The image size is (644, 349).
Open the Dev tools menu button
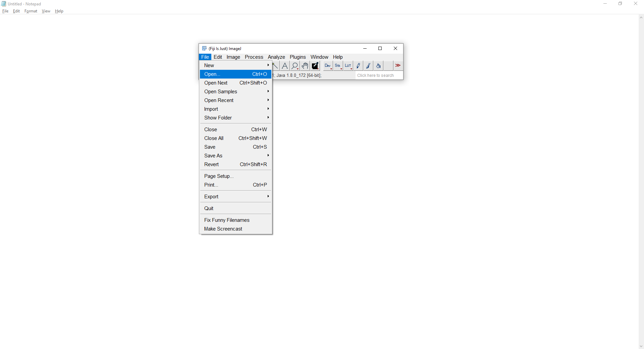tap(328, 66)
